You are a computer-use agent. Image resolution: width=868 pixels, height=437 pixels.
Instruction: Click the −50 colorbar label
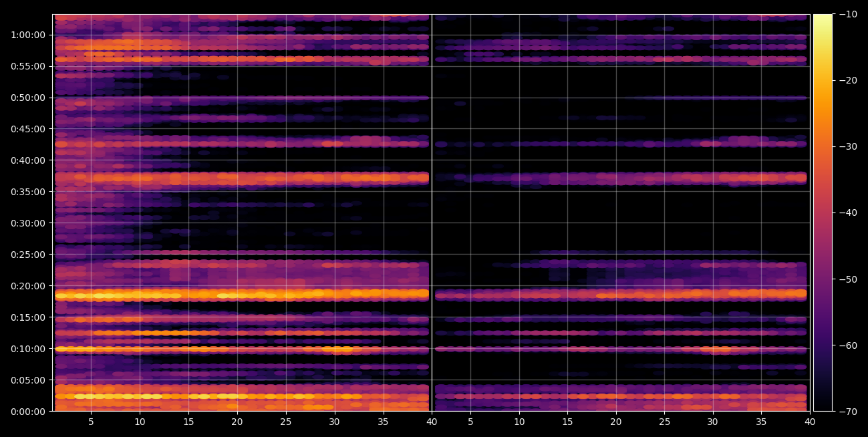pyautogui.click(x=849, y=279)
